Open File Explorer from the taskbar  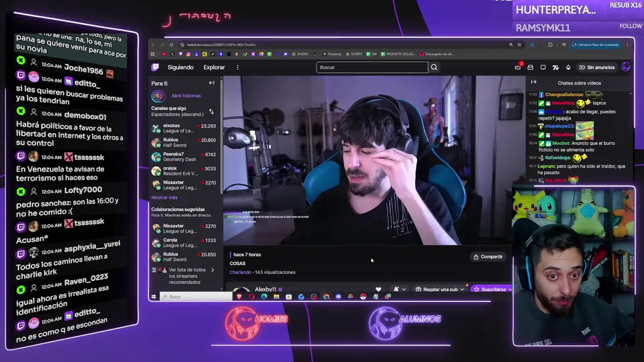(x=276, y=297)
